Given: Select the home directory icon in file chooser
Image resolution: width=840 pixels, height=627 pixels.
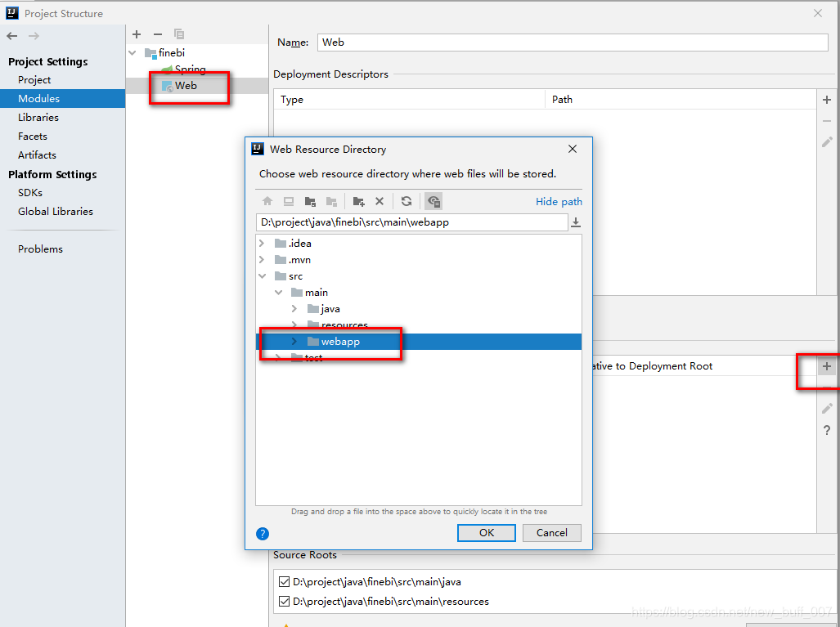Looking at the screenshot, I should pyautogui.click(x=267, y=201).
